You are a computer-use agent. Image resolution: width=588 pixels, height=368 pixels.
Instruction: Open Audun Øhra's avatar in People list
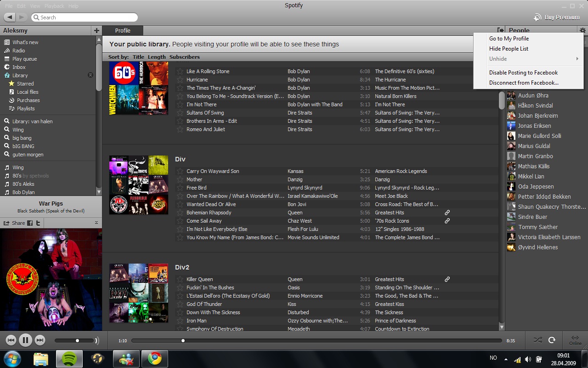tap(511, 96)
